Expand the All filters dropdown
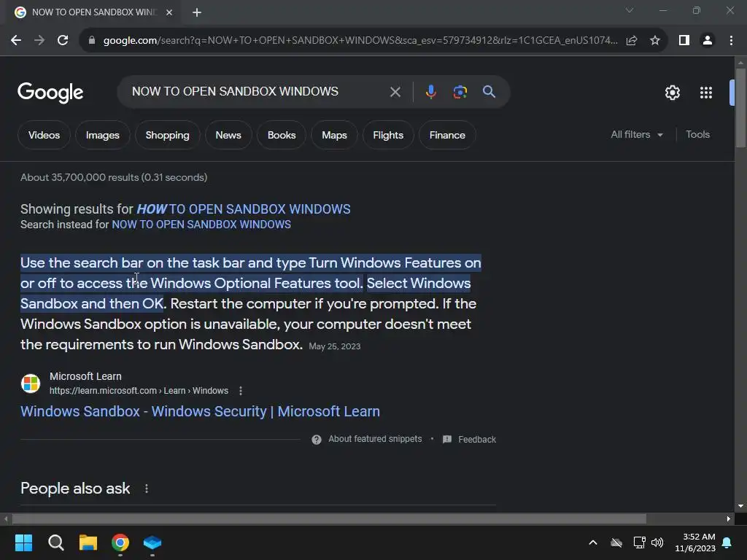Screen dimensions: 747x560 pyautogui.click(x=637, y=135)
